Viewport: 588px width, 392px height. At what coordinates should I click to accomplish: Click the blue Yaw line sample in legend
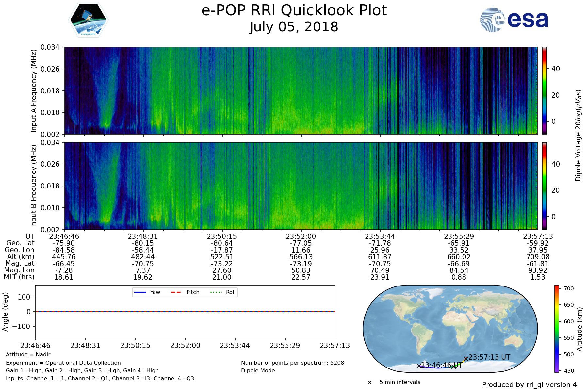pos(140,292)
